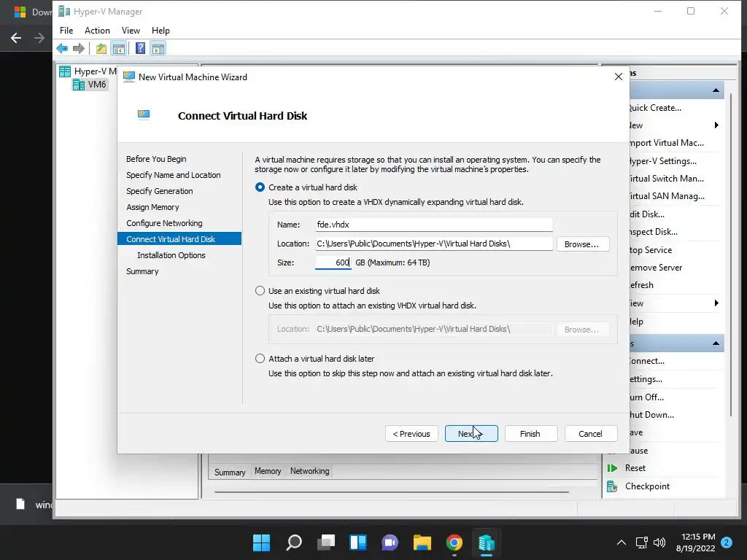747x560 pixels.
Task: Go to the wizard Summary step
Action: tap(142, 271)
